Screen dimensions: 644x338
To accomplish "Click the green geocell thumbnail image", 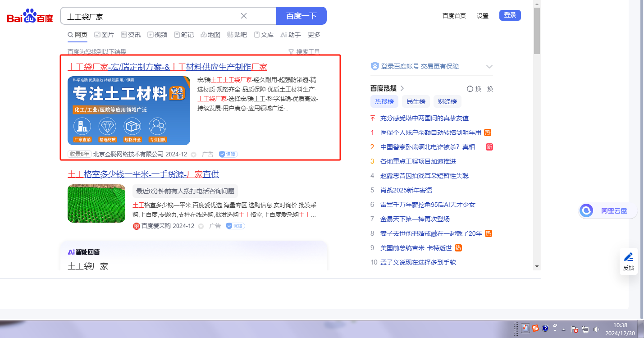I will (x=96, y=204).
